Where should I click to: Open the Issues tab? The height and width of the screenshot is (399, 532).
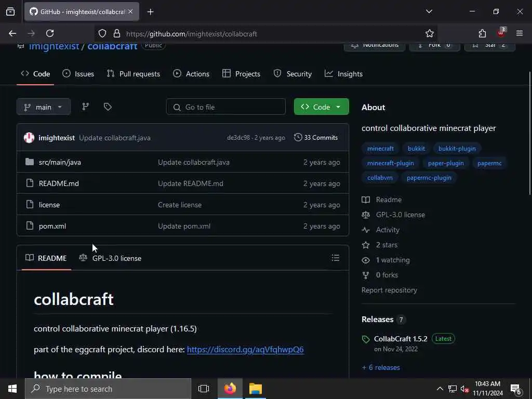(78, 74)
